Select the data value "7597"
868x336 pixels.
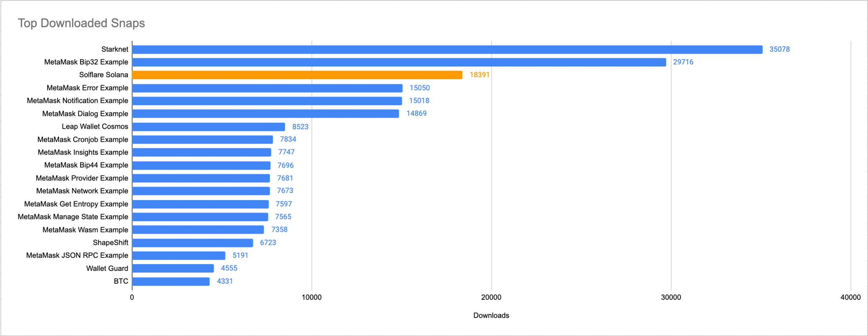click(284, 204)
